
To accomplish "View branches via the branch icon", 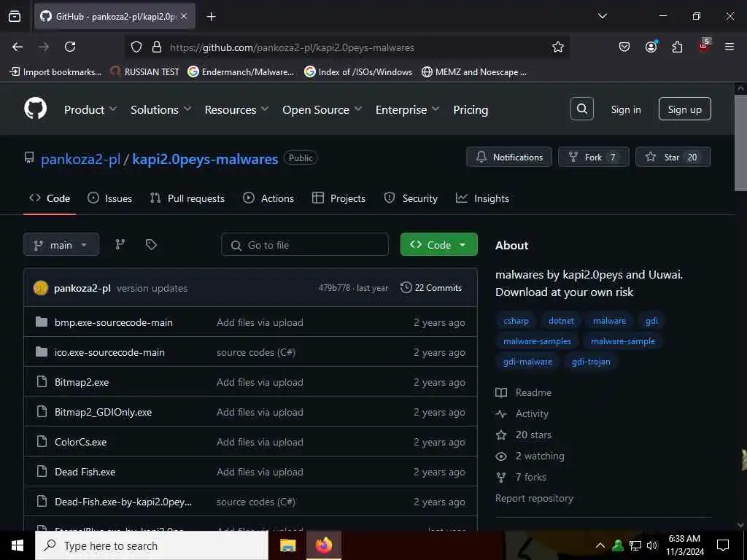I will [120, 245].
